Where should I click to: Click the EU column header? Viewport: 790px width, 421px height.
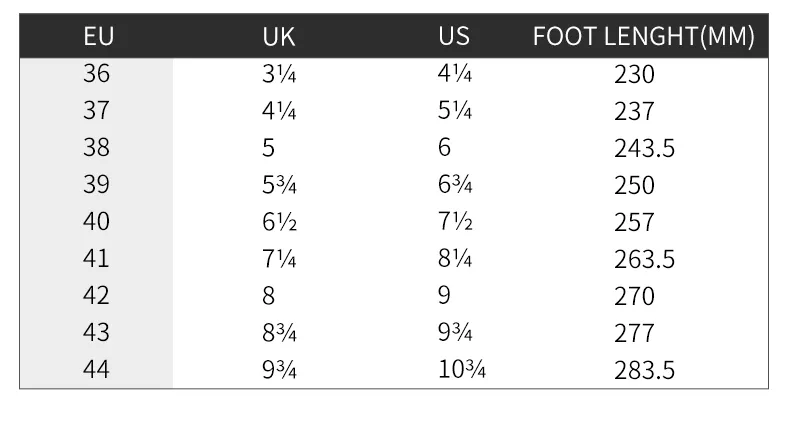97,37
